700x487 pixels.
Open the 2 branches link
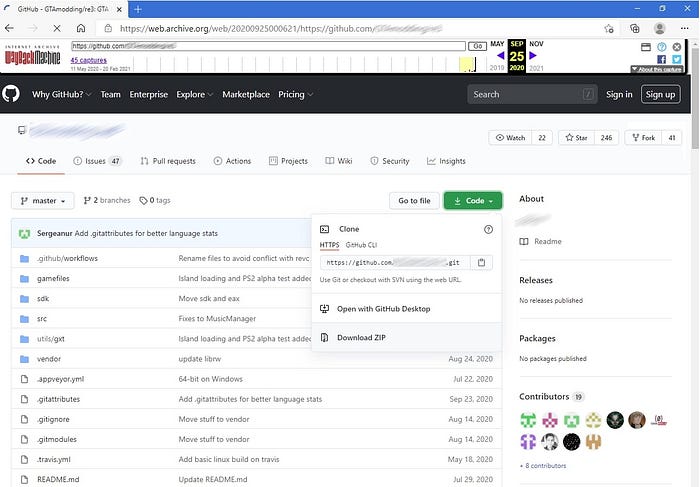(x=107, y=200)
